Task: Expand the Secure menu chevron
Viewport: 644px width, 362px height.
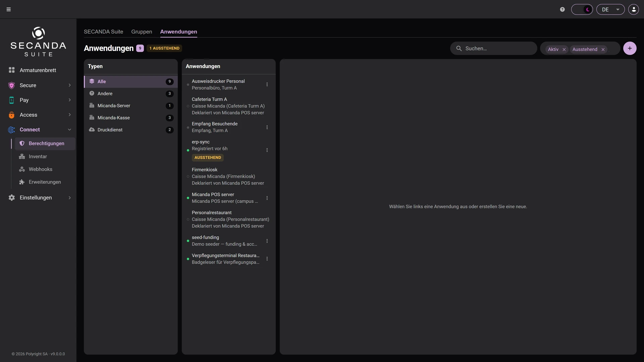Action: pos(69,85)
